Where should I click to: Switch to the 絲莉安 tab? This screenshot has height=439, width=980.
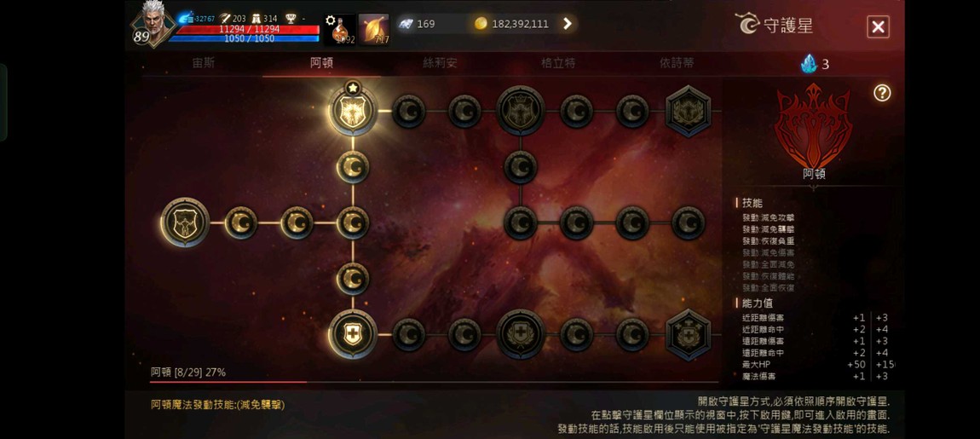pyautogui.click(x=440, y=63)
